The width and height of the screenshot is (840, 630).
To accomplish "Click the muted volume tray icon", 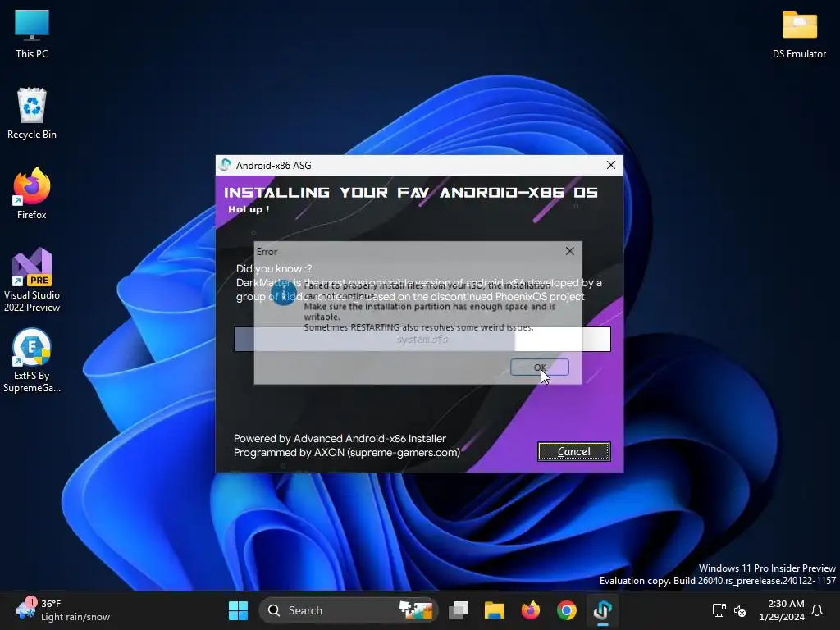I will coord(740,610).
